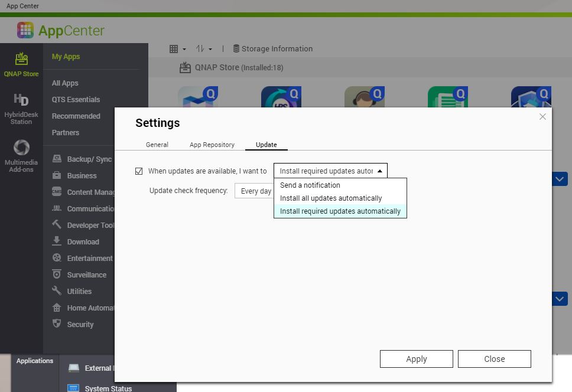Viewport: 572px width, 392px height.
Task: Click the Utilities wrench category icon
Action: click(x=57, y=290)
